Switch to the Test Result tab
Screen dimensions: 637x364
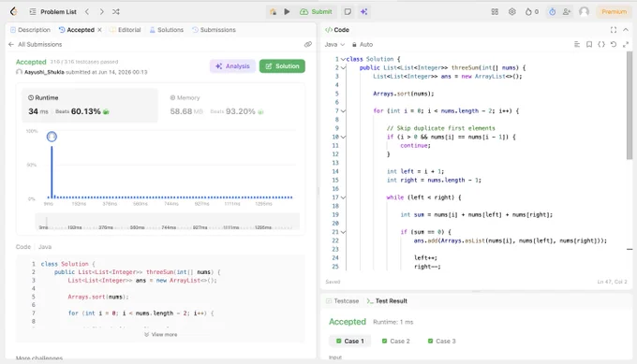click(x=387, y=300)
